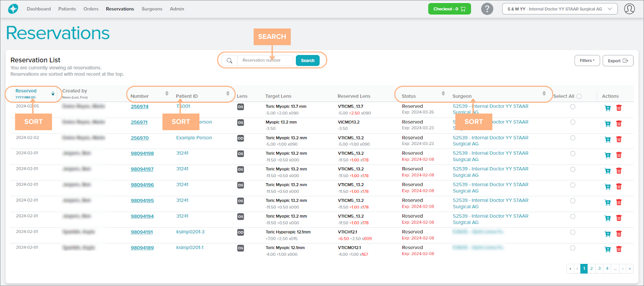644x286 pixels.
Task: Go to pagination page 2
Action: click(591, 269)
